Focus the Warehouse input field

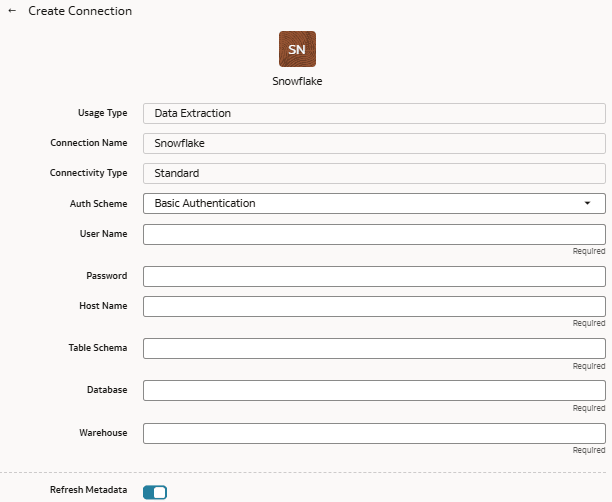[x=374, y=433]
